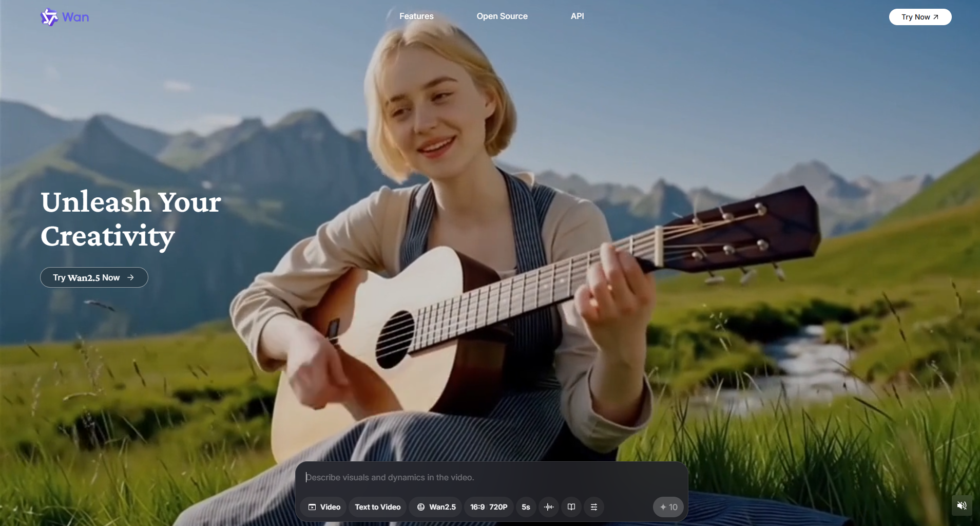Screen dimensions: 980x526
Task: Select the 16:9 aspect ratio option
Action: click(x=477, y=507)
